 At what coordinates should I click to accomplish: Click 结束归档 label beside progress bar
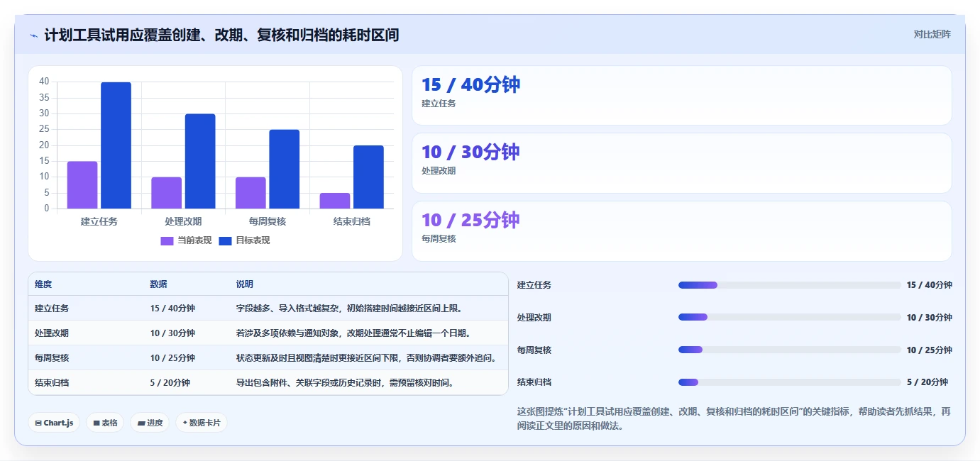pos(534,382)
